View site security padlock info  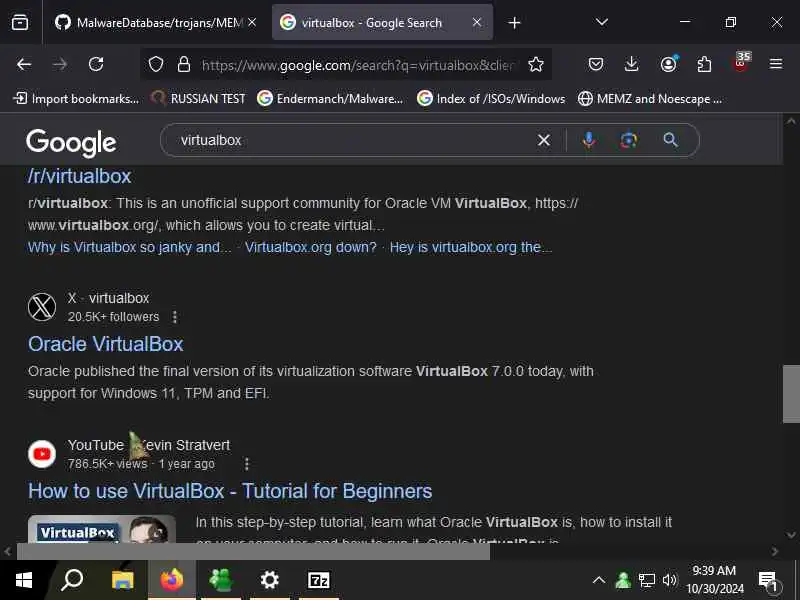(x=184, y=65)
